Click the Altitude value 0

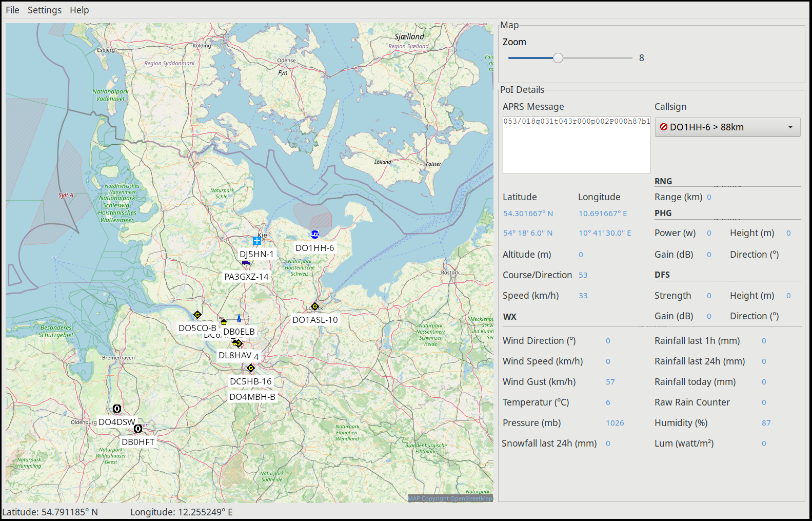pyautogui.click(x=581, y=255)
